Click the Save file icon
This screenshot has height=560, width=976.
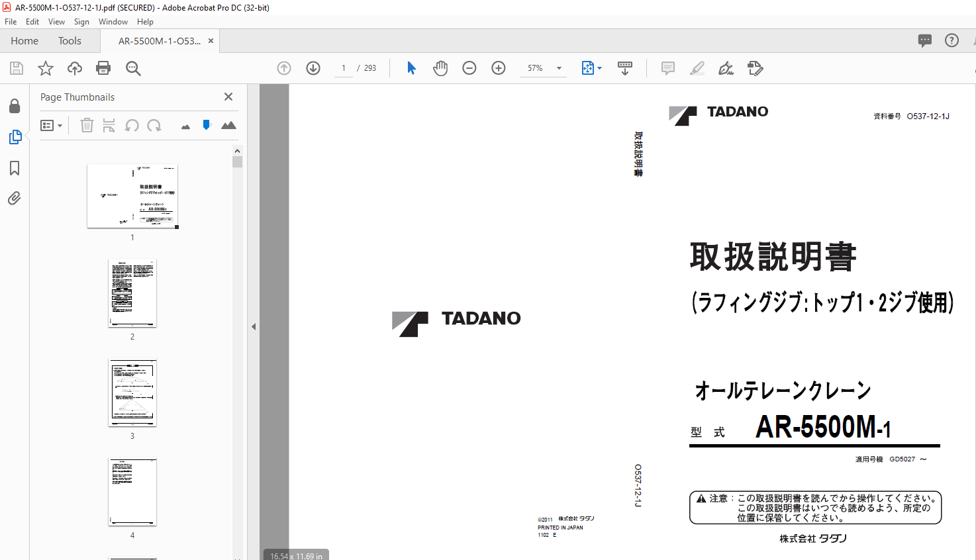[x=17, y=68]
